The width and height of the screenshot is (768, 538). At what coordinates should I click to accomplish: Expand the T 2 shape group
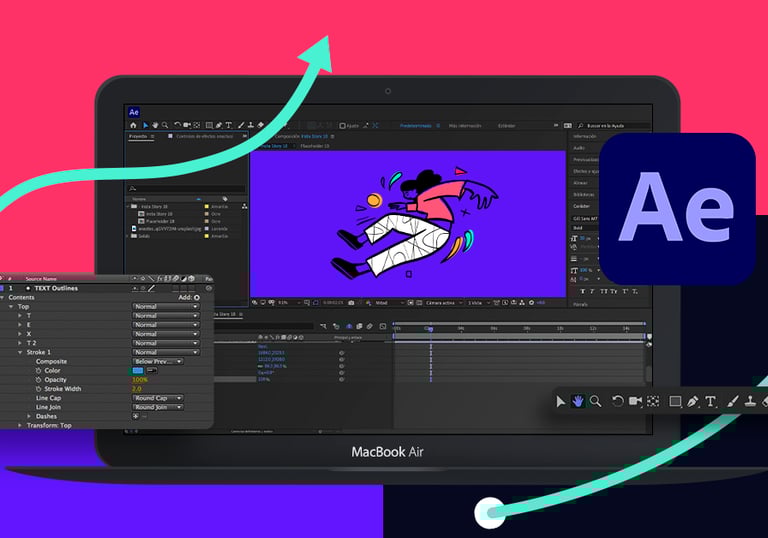tap(20, 343)
